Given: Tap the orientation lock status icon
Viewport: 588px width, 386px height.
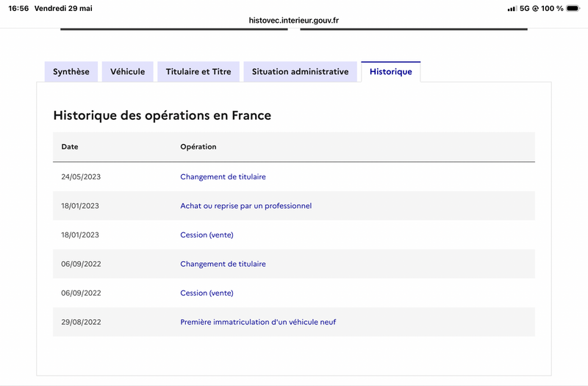Looking at the screenshot, I should tap(535, 9).
